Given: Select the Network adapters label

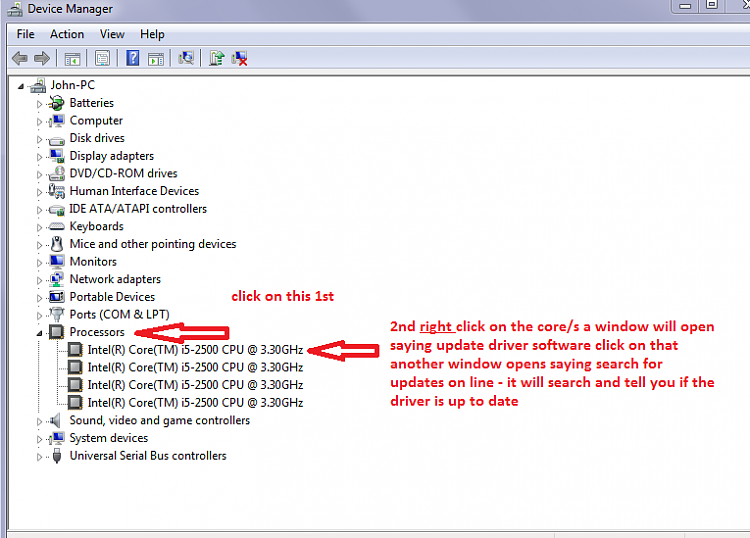Looking at the screenshot, I should 115,279.
